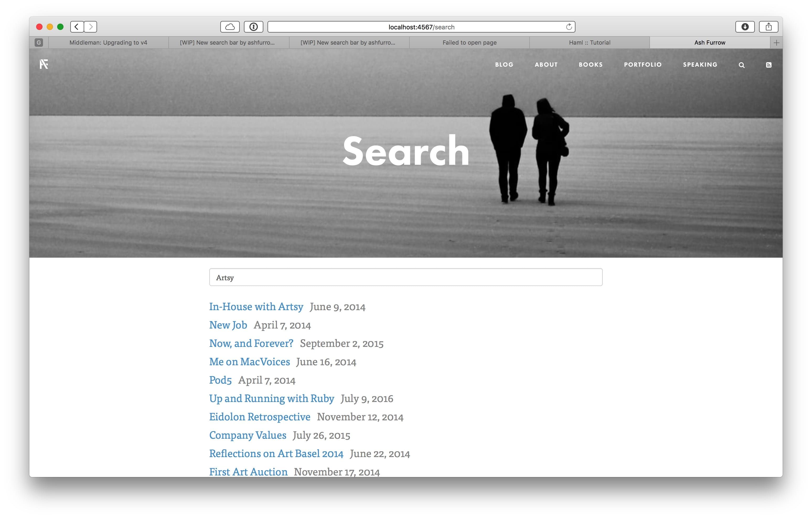Open the BLOG nav item
This screenshot has width=812, height=519.
504,65
